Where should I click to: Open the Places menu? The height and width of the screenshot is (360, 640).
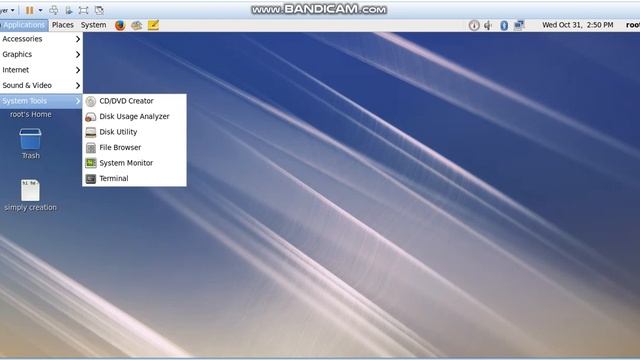[x=63, y=25]
